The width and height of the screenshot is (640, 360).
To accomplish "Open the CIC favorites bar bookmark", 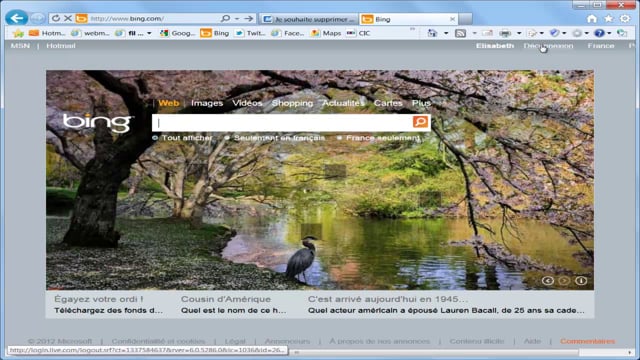I will tap(358, 33).
